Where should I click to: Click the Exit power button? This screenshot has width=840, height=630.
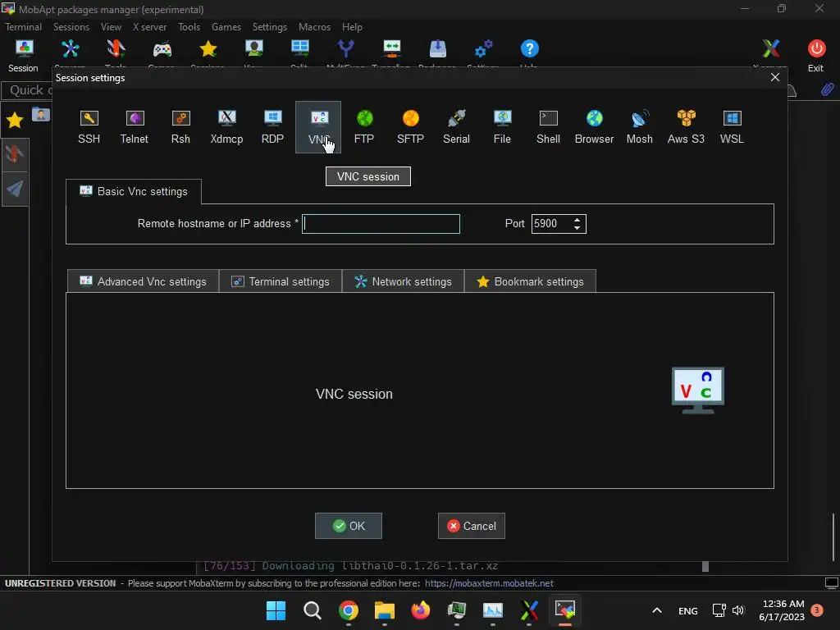pos(816,56)
